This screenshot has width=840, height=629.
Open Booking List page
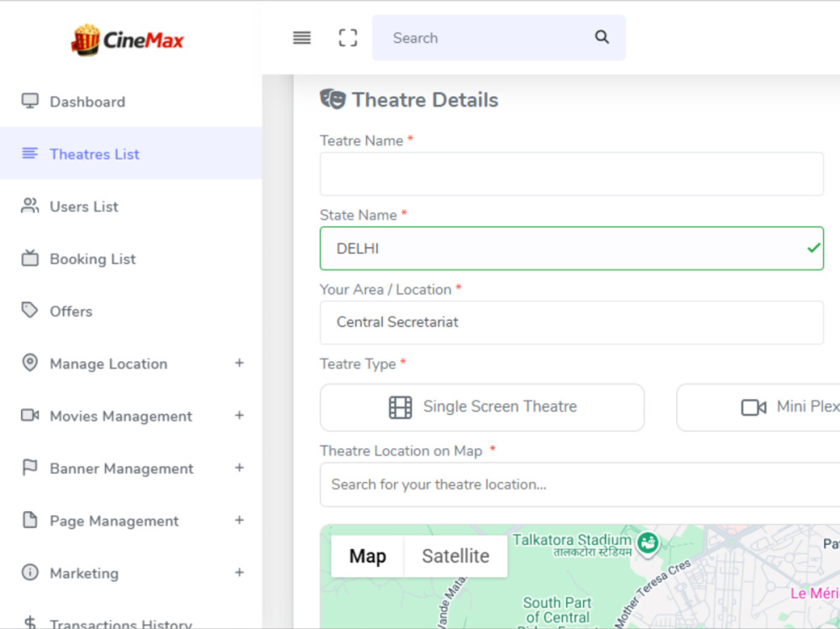coord(131,259)
